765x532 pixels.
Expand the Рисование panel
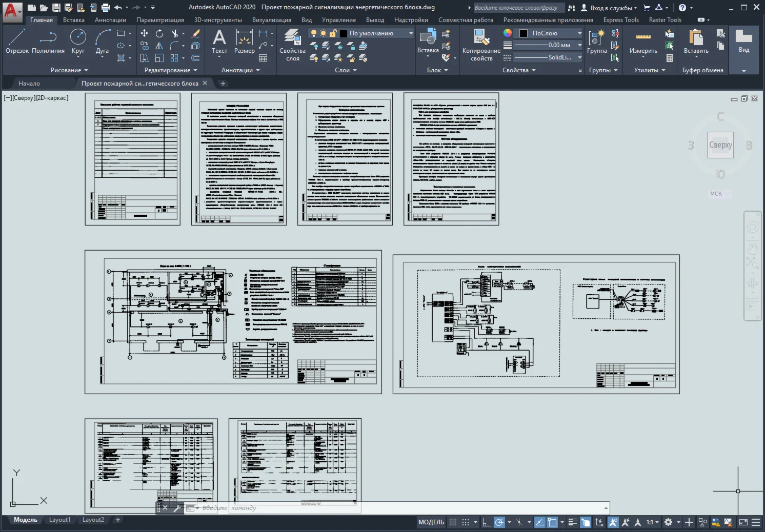[69, 70]
